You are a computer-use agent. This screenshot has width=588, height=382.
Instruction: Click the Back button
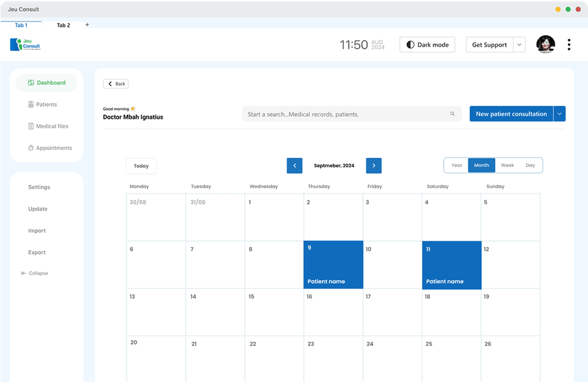click(116, 84)
